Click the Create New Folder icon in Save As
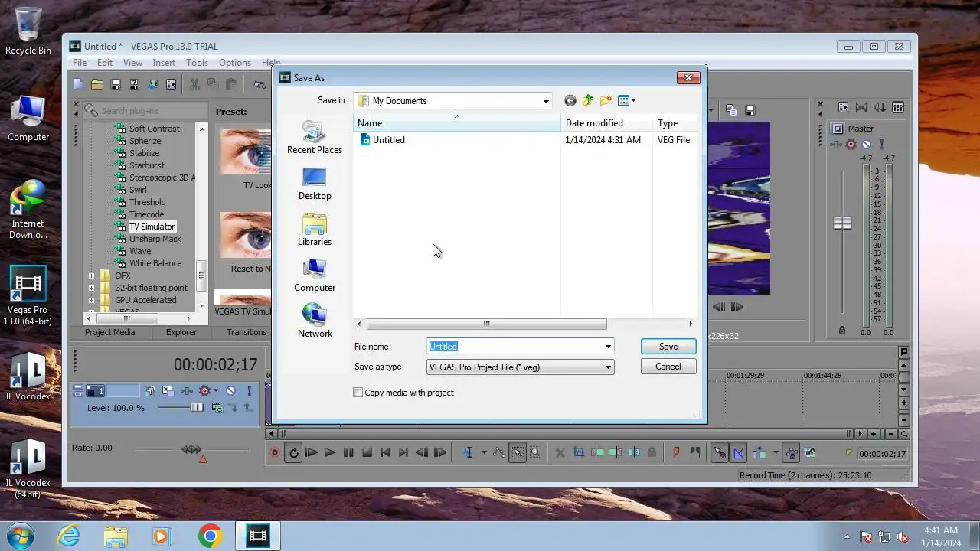The image size is (980, 551). pyautogui.click(x=606, y=100)
